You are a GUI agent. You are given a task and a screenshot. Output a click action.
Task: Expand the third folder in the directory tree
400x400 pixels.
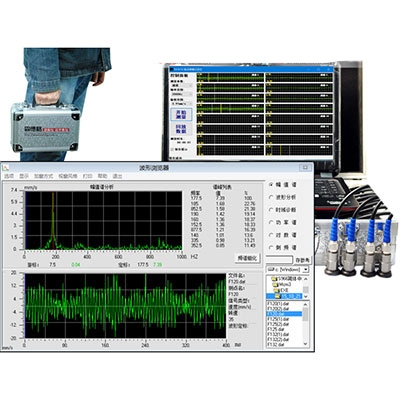coord(276,290)
